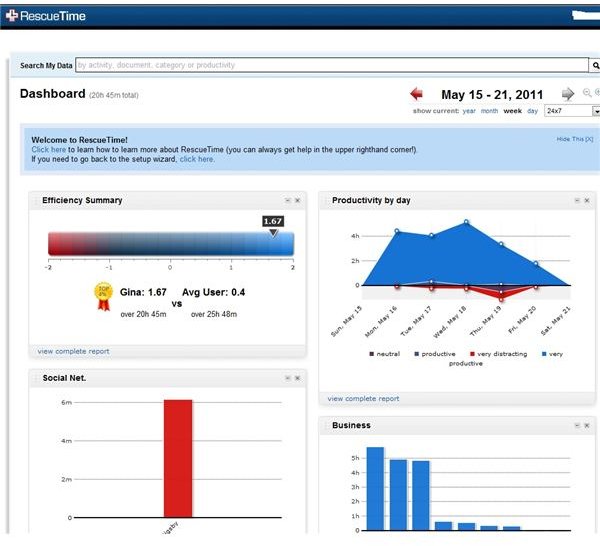Click the tallest Business chart bar

375,489
